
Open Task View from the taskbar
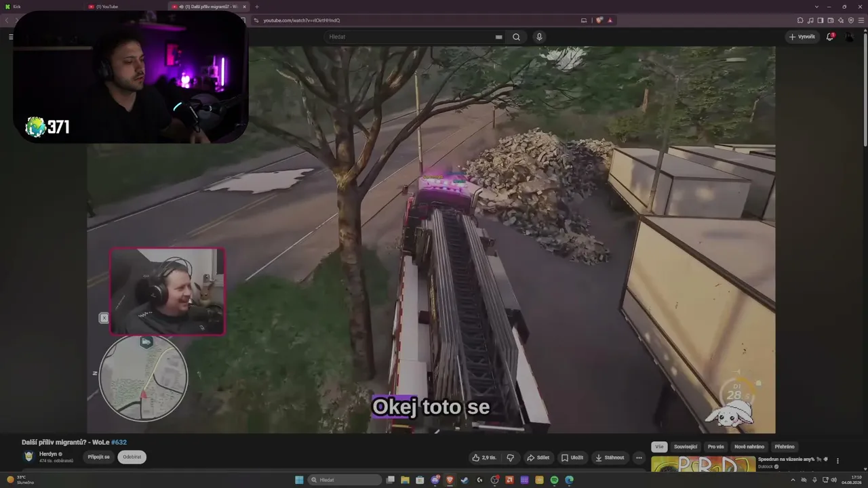(390, 480)
